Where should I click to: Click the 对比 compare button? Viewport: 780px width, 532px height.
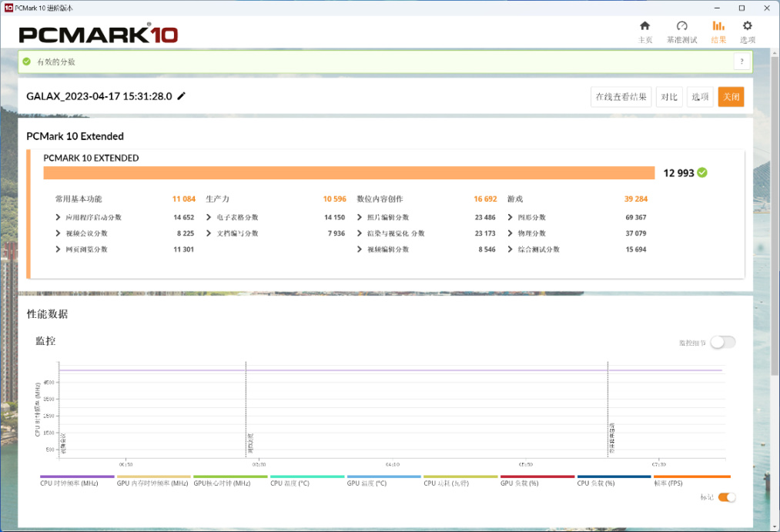point(669,97)
